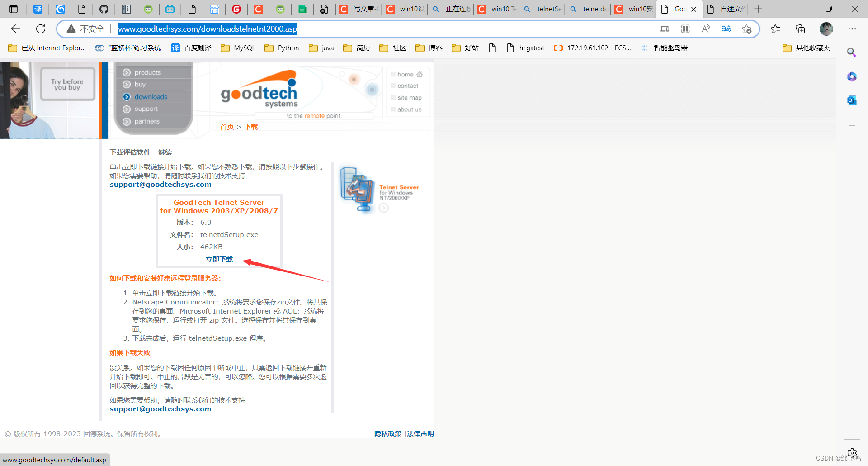
Task: Open the Outlook sidebar icon
Action: [852, 100]
